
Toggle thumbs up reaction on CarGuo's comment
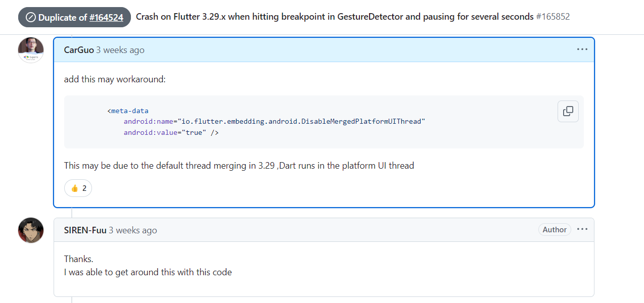pyautogui.click(x=78, y=188)
